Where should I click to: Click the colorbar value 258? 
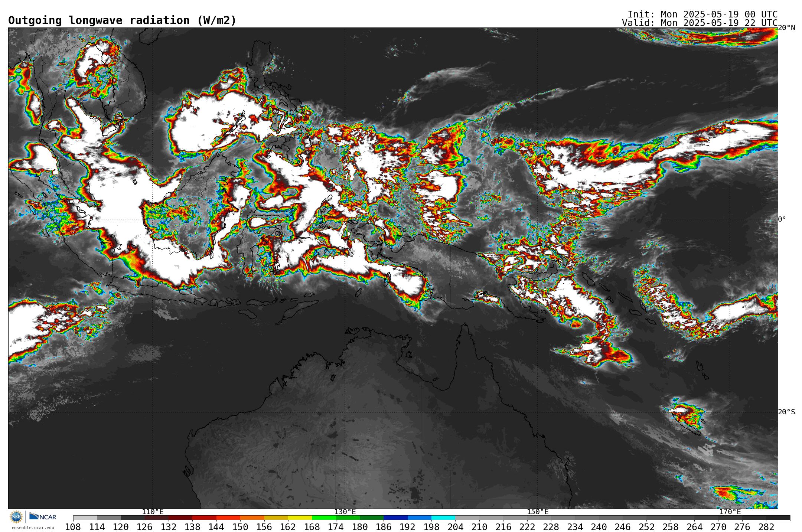pyautogui.click(x=670, y=527)
